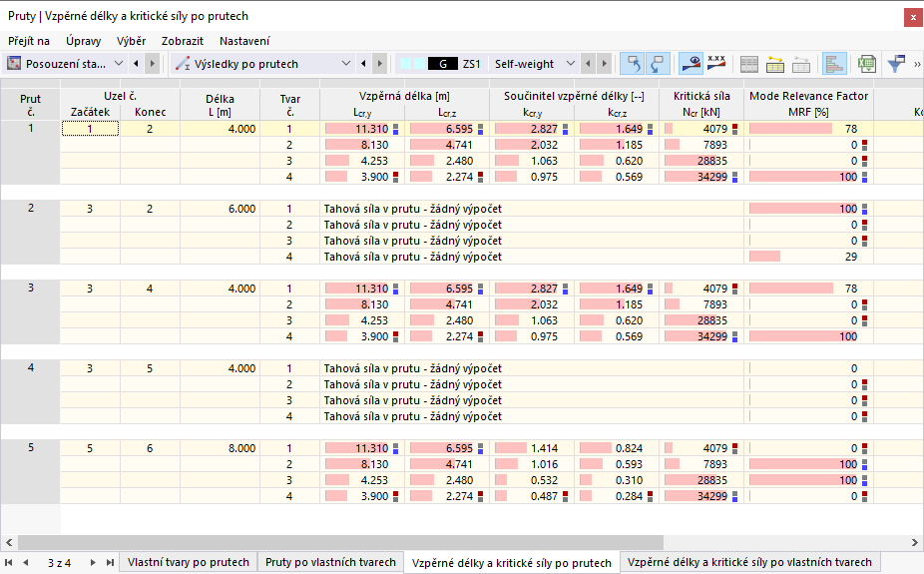
Task: Click the horizontal scrollbar thumb
Action: (340, 542)
